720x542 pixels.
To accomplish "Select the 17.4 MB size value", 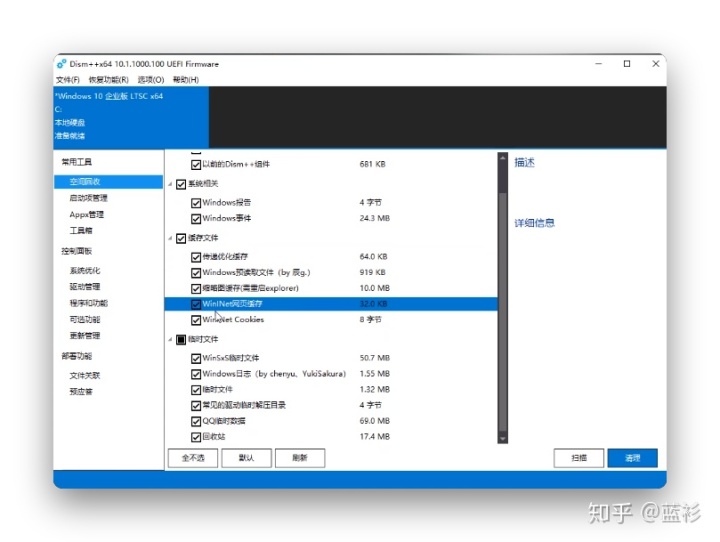I will coord(374,436).
